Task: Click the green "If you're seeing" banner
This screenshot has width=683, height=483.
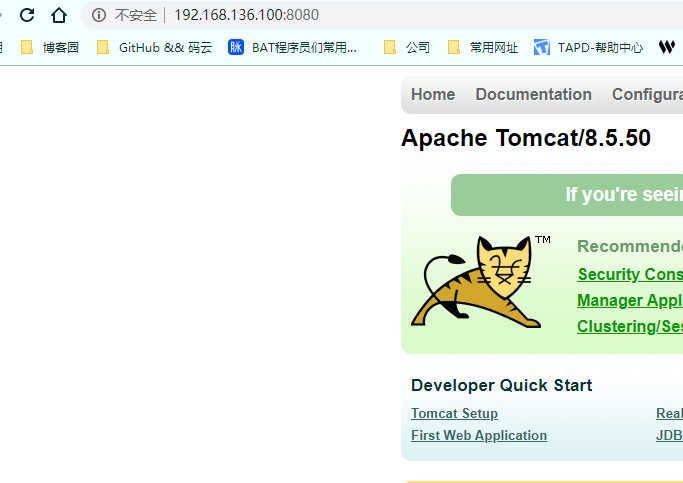Action: click(567, 195)
